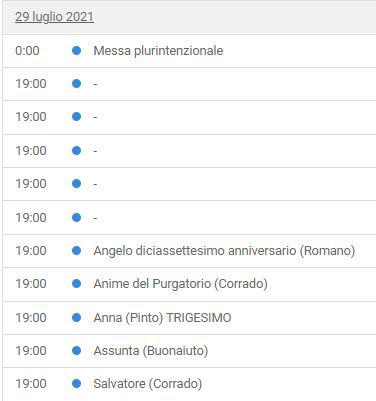This screenshot has height=401, width=376.
Task: Open the Messa plurintenzionale event
Action: click(158, 51)
